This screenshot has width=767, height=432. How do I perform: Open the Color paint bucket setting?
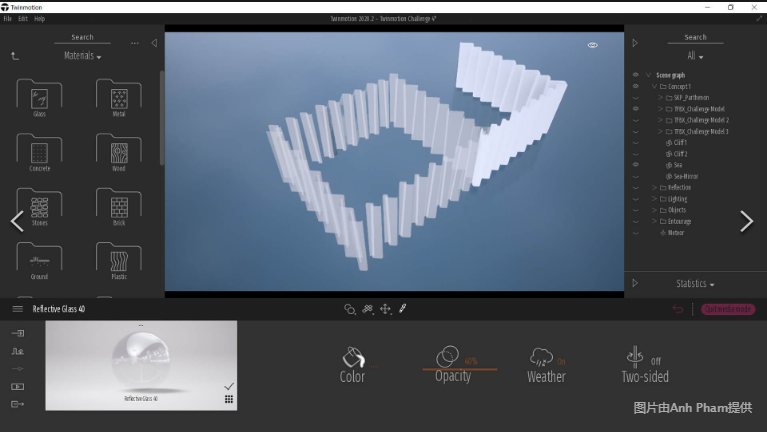353,357
